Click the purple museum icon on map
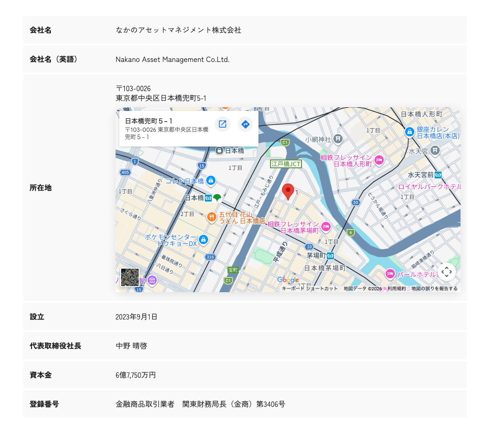The height and width of the screenshot is (423, 504). (x=152, y=281)
